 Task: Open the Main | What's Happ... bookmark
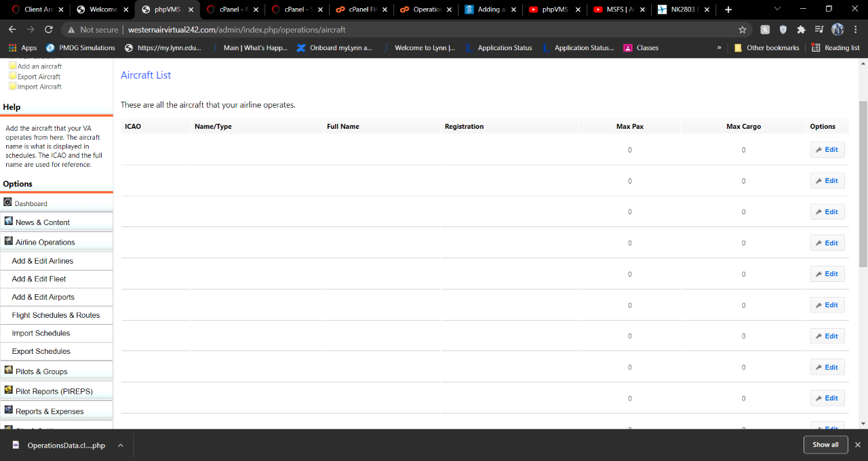(x=250, y=48)
